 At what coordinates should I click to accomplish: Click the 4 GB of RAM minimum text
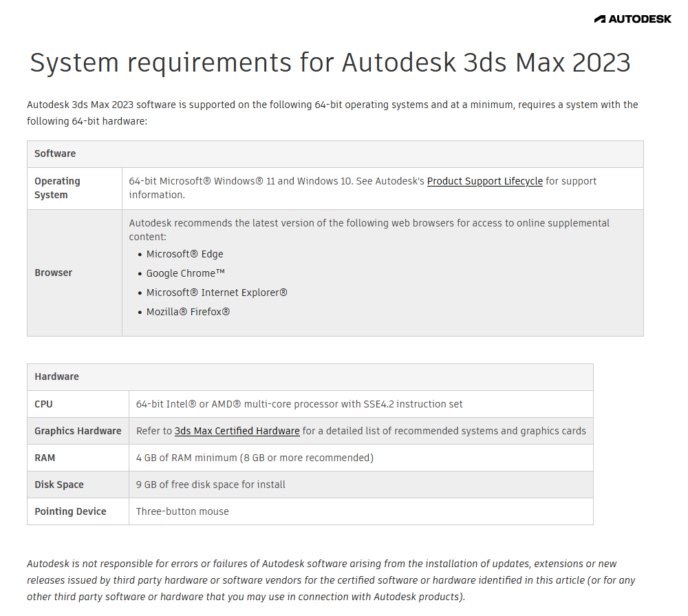[255, 458]
